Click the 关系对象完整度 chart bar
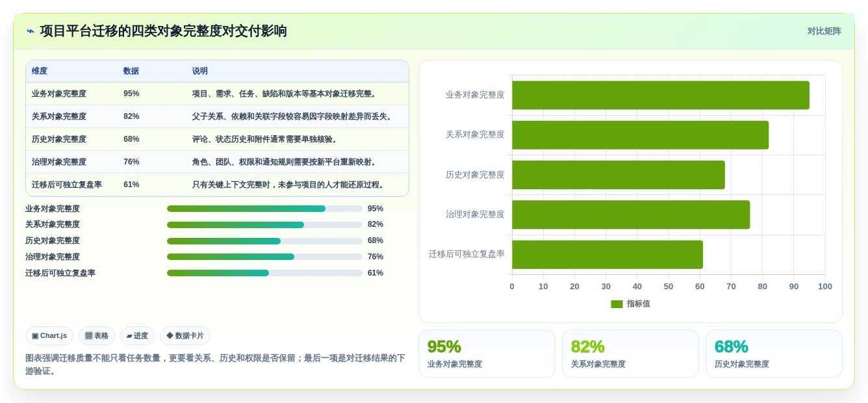The image size is (868, 403). pos(640,135)
